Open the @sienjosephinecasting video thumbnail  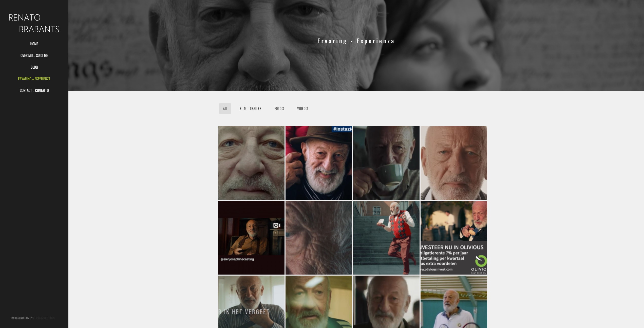[x=251, y=238]
